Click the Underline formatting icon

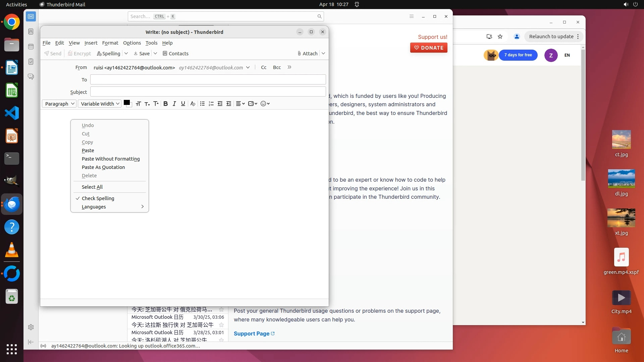pos(183,104)
